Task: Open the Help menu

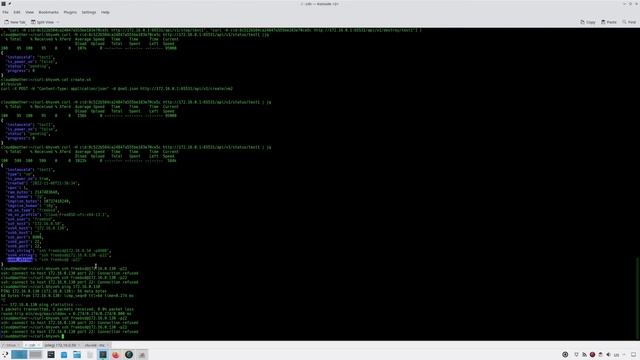Action: click(105, 12)
